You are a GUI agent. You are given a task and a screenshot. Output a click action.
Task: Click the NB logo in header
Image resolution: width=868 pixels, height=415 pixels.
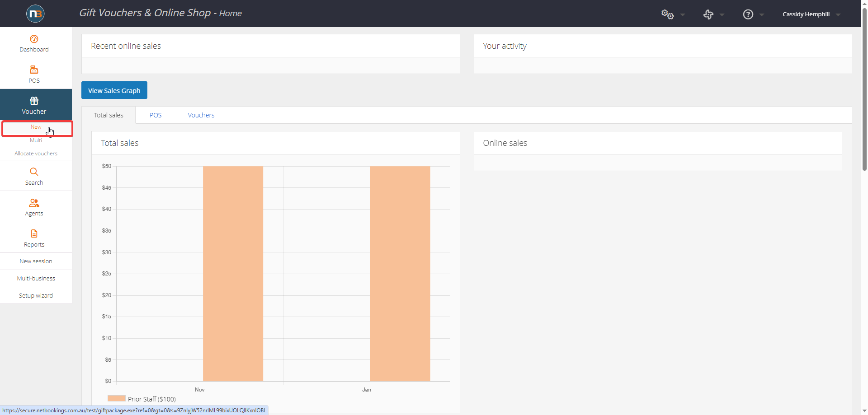[x=35, y=14]
